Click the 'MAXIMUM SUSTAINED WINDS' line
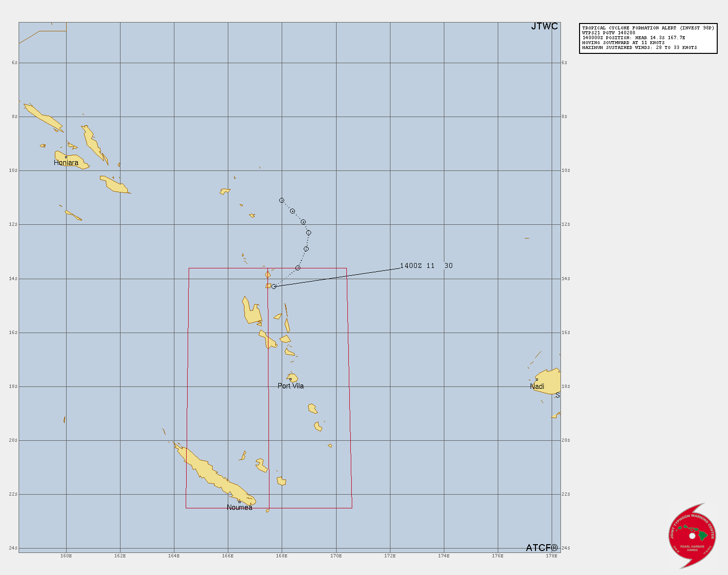 pos(639,48)
